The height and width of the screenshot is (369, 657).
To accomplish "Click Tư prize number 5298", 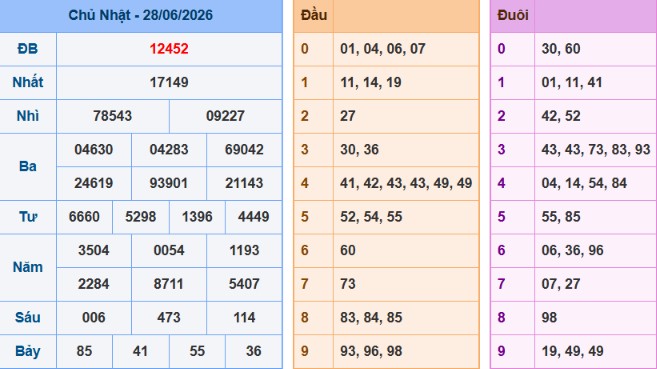I will point(140,217).
